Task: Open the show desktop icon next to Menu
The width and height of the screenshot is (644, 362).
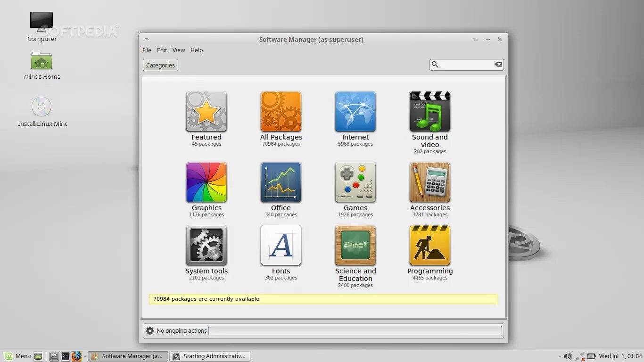Action: pyautogui.click(x=38, y=356)
